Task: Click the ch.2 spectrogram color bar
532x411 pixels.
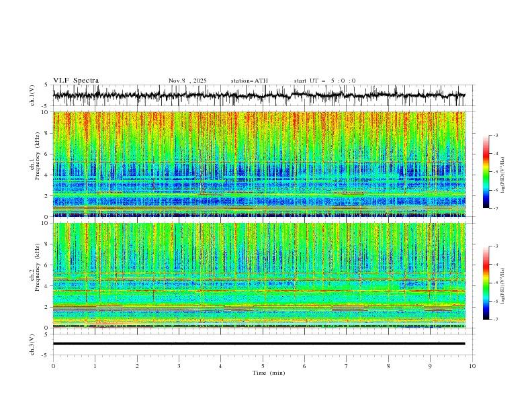Action: (486, 283)
